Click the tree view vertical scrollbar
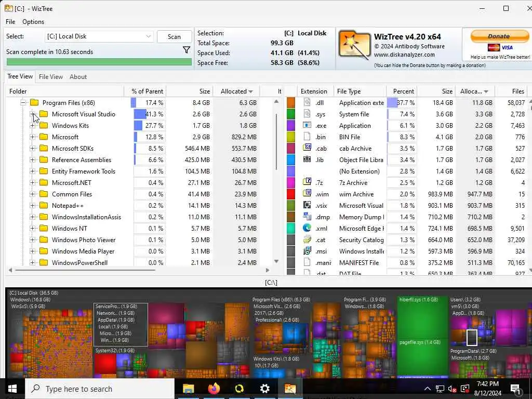The height and width of the screenshot is (399, 532). (x=276, y=142)
